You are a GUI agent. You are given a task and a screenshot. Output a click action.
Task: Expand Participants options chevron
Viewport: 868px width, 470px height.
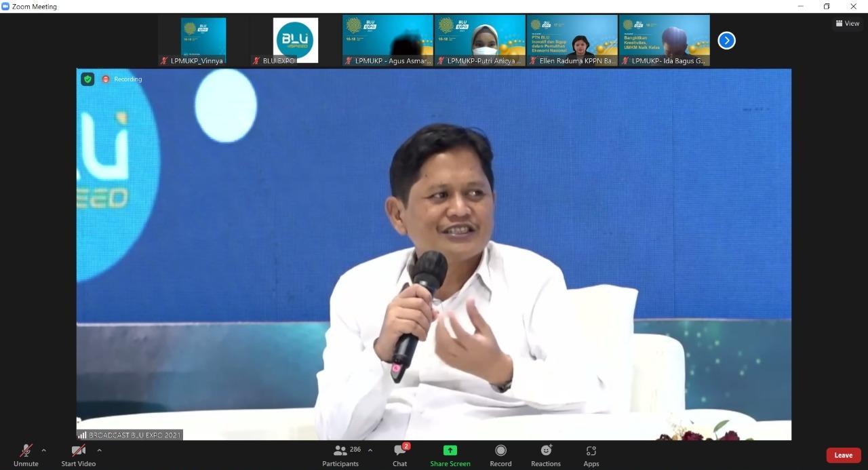370,450
